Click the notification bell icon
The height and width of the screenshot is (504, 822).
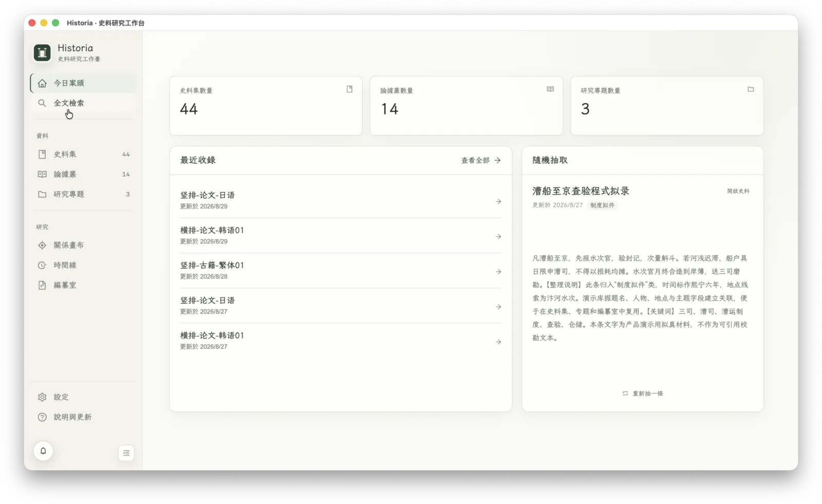[43, 451]
